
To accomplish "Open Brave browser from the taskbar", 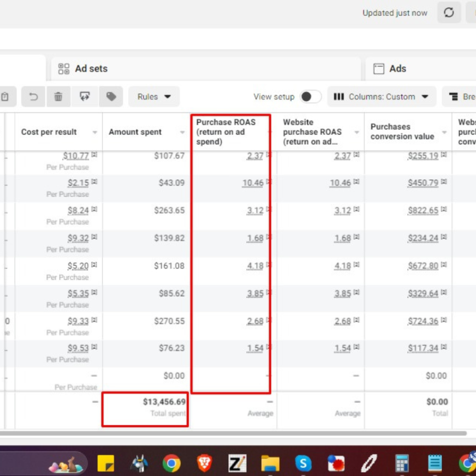I will click(x=205, y=463).
